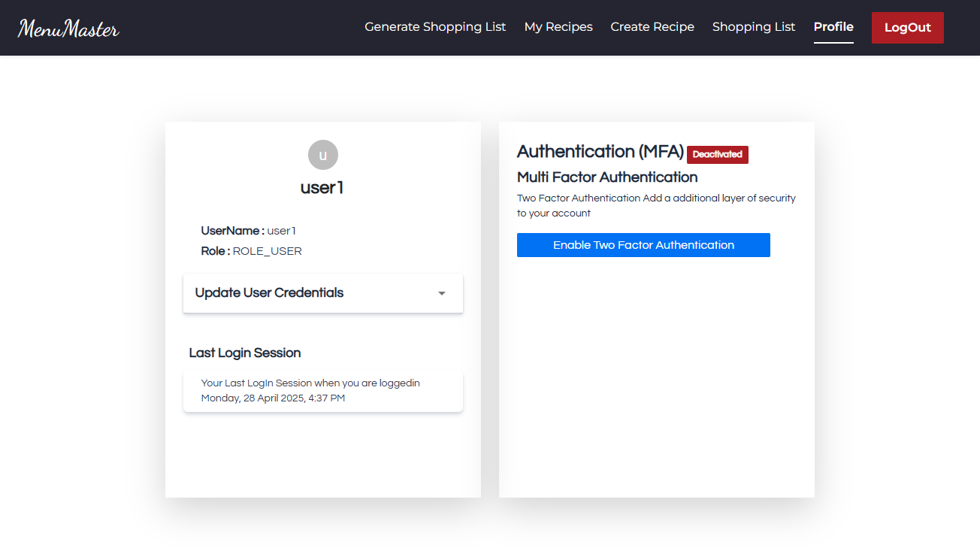The height and width of the screenshot is (548, 980).
Task: Click the Authentication (MFA) heading
Action: [x=600, y=152]
